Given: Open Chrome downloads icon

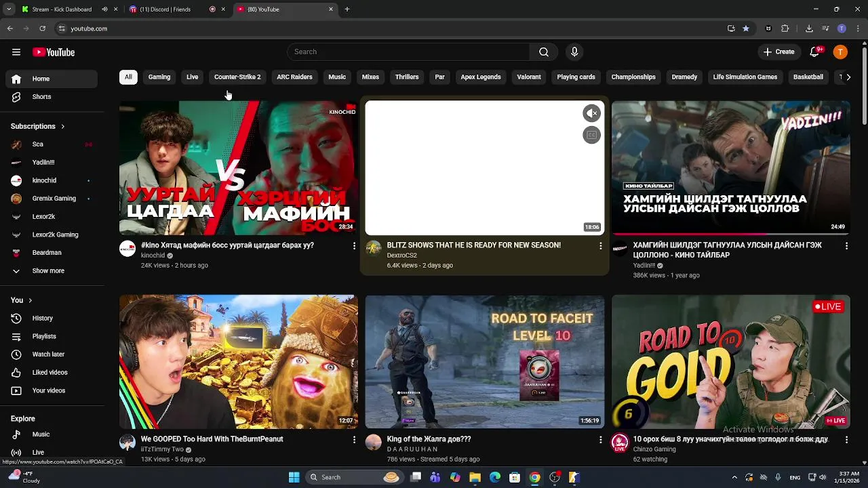Looking at the screenshot, I should pyautogui.click(x=809, y=28).
